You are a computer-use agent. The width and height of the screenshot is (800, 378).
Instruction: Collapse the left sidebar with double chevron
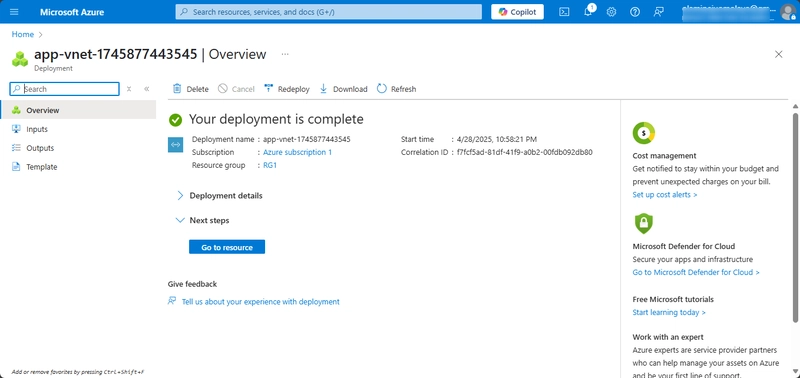(146, 89)
